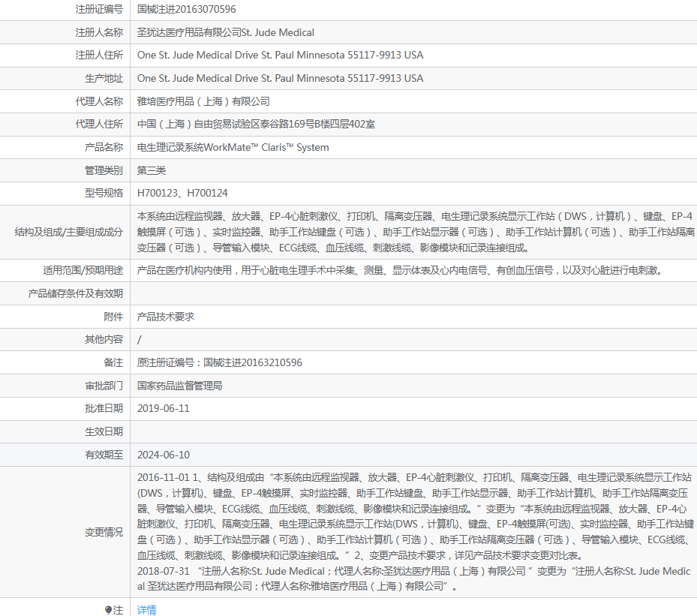Click registrant name 圣犹达医疗用品有限公司St. Jude Medical
This screenshot has width=697, height=616.
[x=225, y=32]
